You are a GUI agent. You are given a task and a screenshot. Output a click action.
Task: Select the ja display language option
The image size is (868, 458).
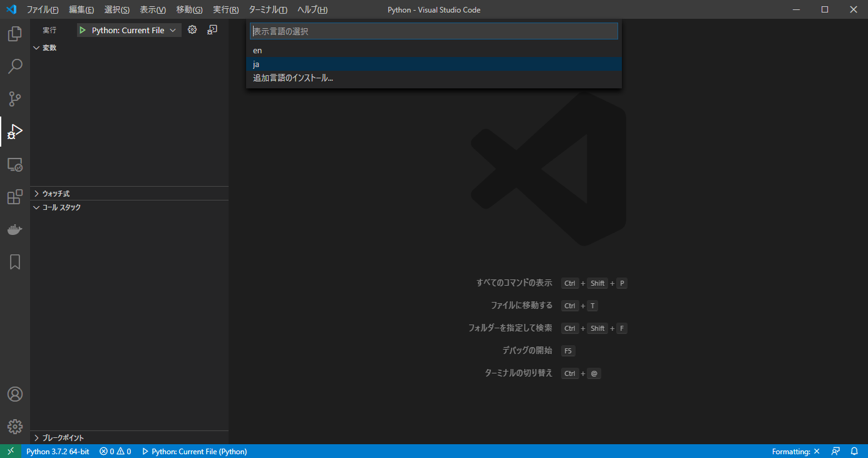click(434, 65)
